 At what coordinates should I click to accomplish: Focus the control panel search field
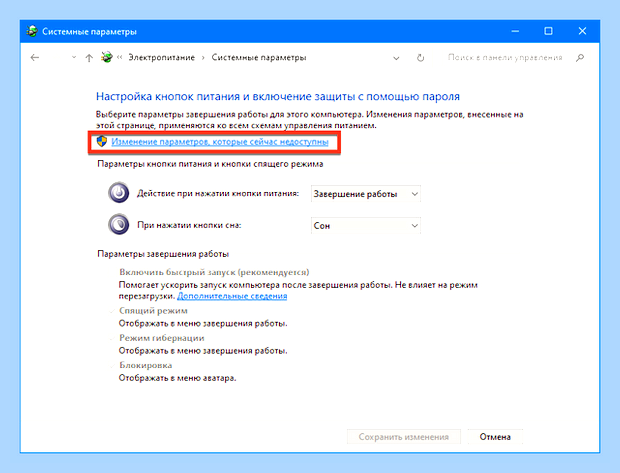point(505,58)
